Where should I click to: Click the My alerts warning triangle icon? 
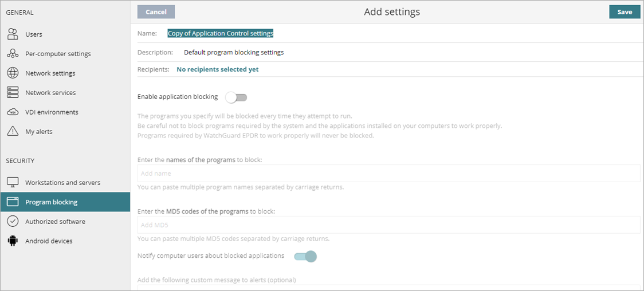[x=13, y=131]
